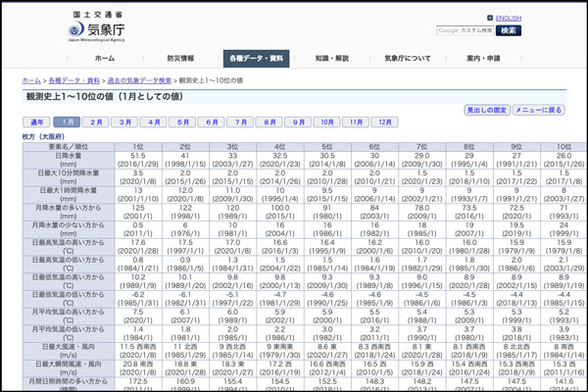Select the 2月 month tab
The image size is (588, 392).
95,122
